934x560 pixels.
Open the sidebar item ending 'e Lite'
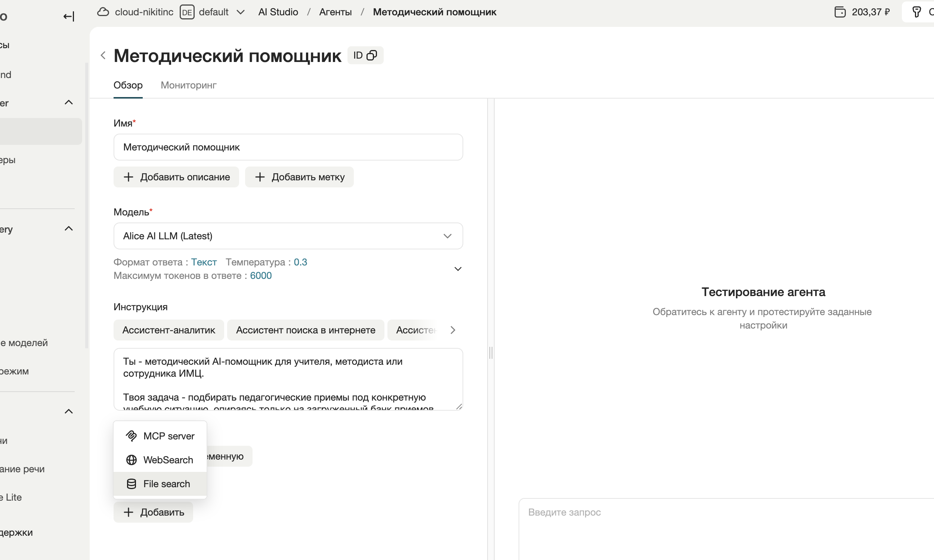(11, 497)
